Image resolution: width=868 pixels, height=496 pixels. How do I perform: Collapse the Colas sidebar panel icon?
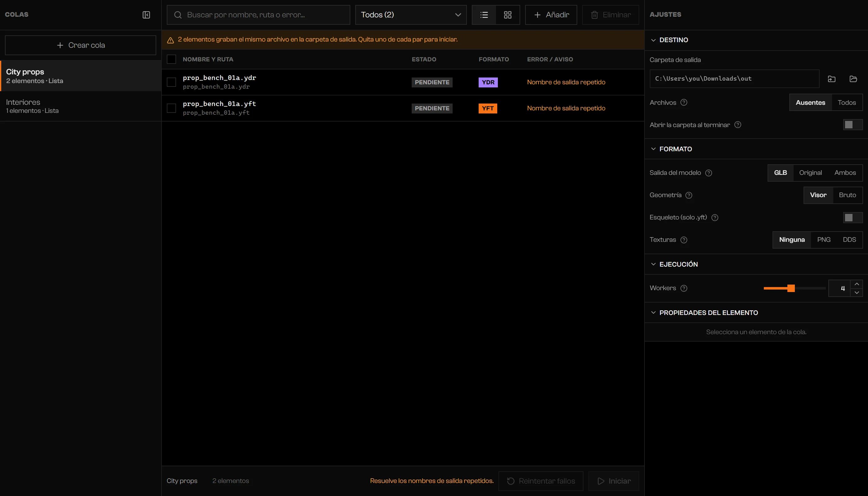[146, 15]
